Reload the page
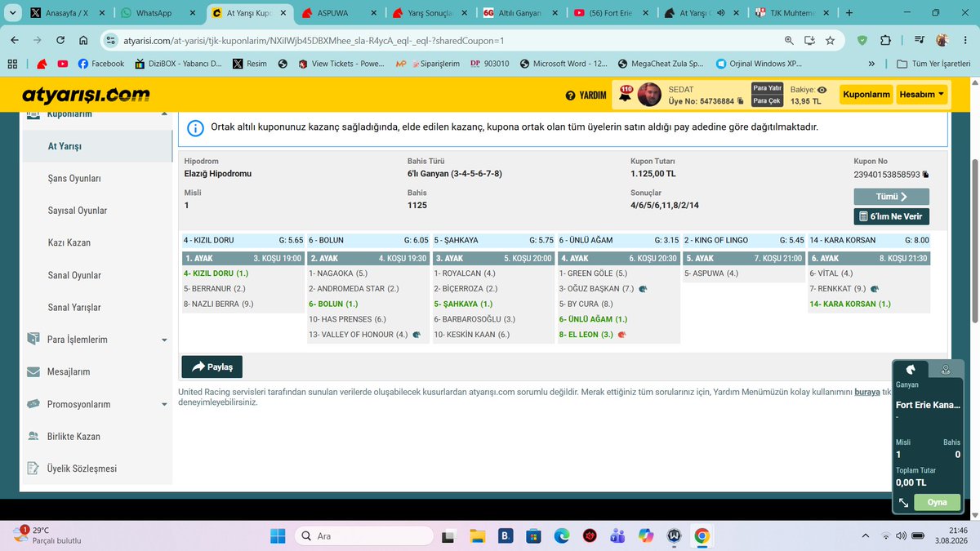This screenshot has width=980, height=551. tap(60, 40)
